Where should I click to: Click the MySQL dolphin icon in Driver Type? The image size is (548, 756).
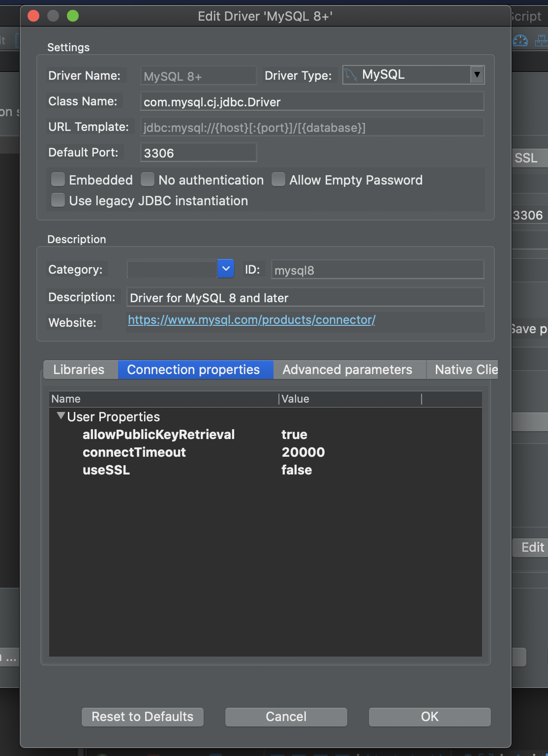click(x=351, y=75)
